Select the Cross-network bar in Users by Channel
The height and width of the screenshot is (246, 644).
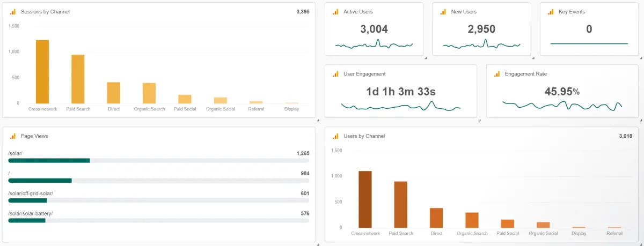point(365,199)
